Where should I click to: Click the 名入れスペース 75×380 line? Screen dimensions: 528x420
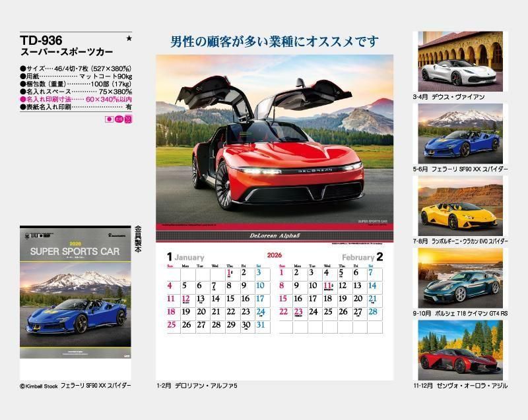point(76,92)
